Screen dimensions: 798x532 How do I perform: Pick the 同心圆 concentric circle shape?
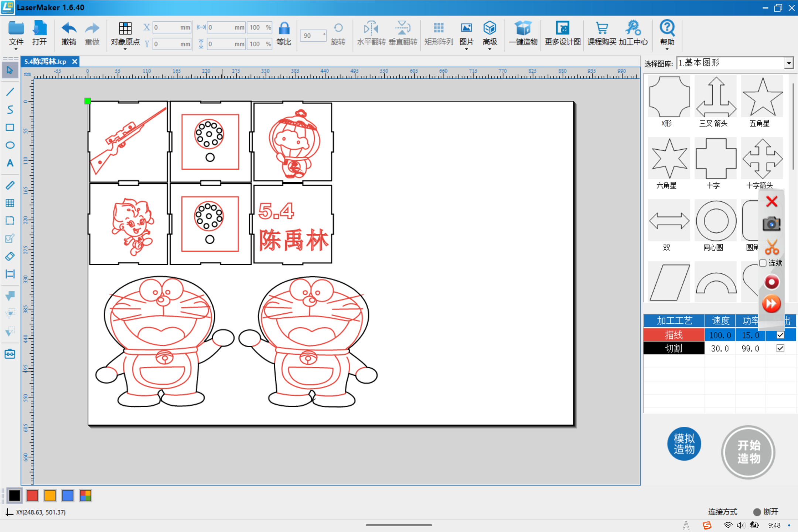click(716, 221)
